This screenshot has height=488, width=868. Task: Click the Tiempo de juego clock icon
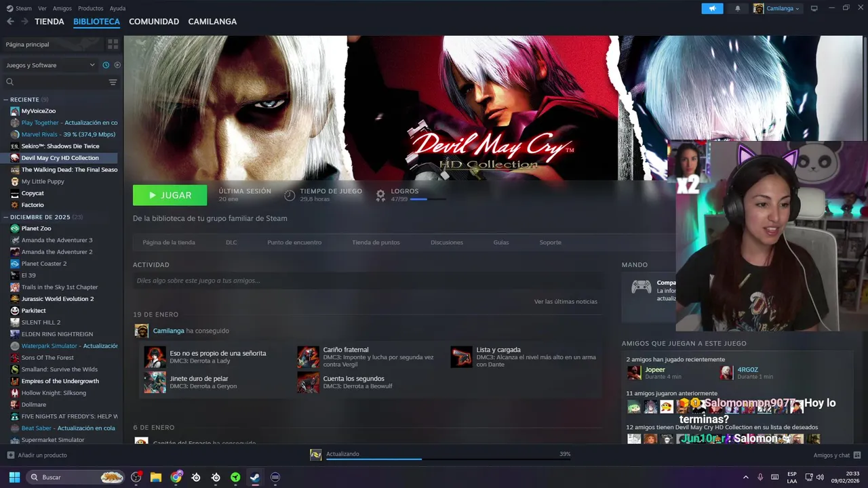click(x=290, y=195)
